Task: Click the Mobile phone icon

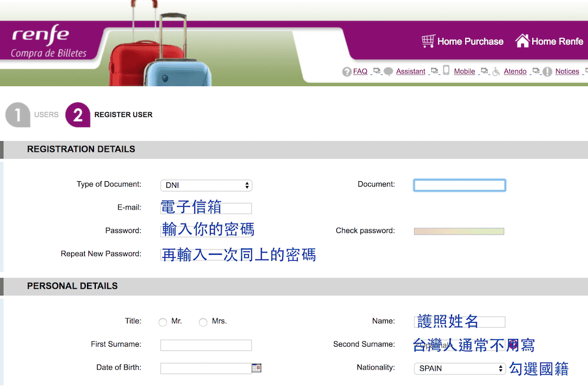Action: [x=445, y=71]
